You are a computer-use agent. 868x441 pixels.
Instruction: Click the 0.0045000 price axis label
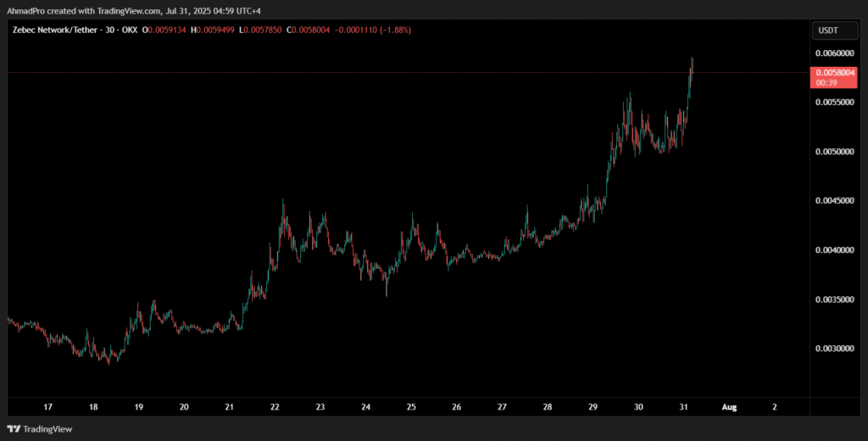click(x=835, y=201)
